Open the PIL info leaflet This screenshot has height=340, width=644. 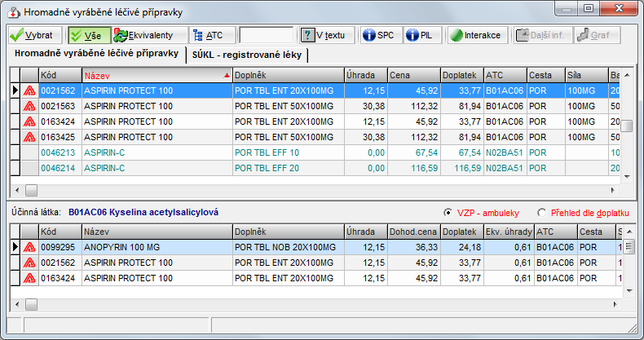422,35
